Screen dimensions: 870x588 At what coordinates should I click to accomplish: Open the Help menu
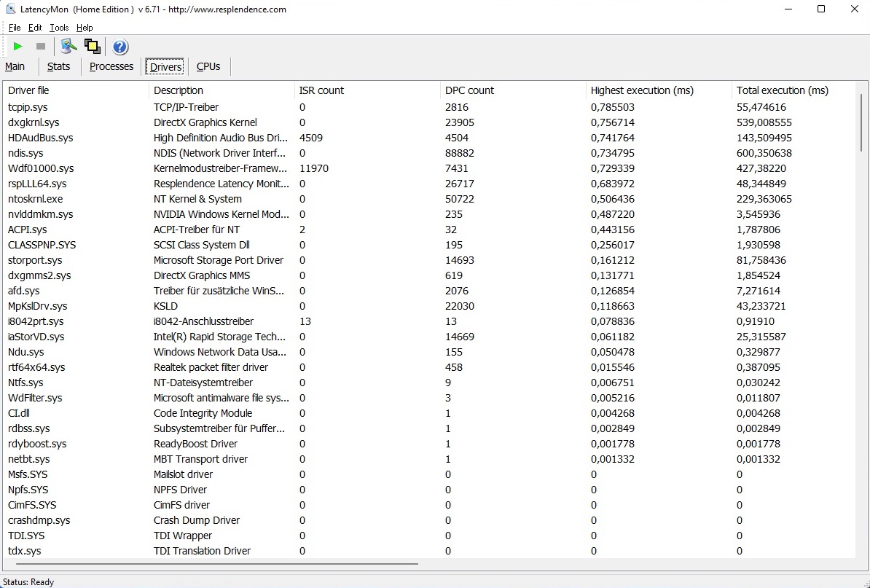85,28
